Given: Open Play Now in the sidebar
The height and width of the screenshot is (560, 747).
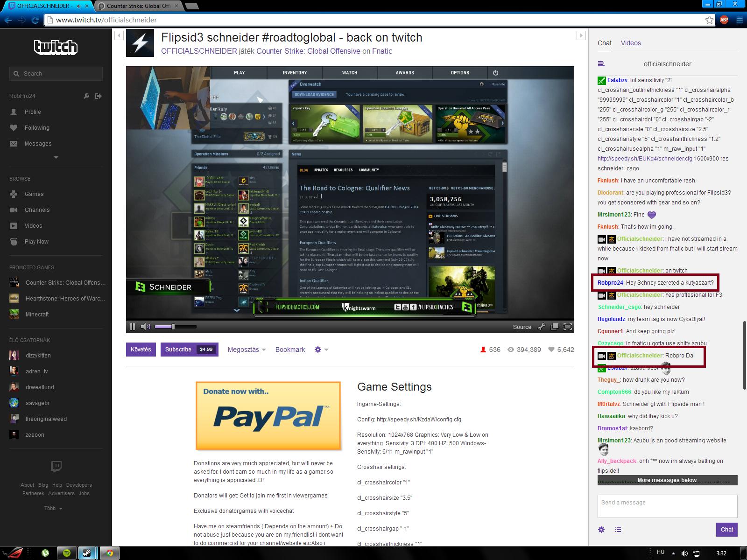Looking at the screenshot, I should point(36,242).
